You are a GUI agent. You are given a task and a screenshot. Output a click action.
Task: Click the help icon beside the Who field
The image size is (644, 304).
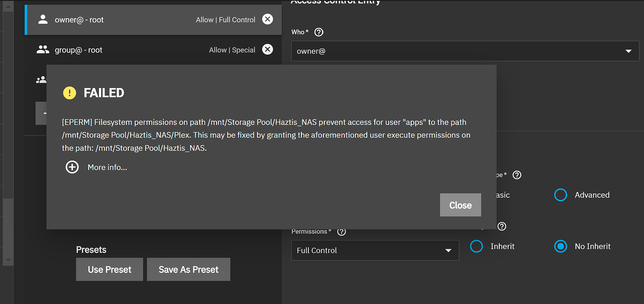pos(318,32)
